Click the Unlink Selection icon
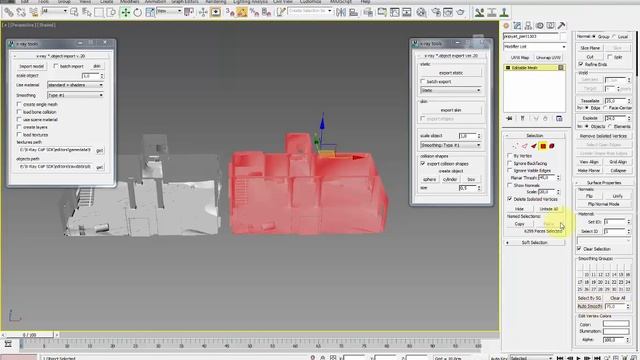 coord(21,12)
